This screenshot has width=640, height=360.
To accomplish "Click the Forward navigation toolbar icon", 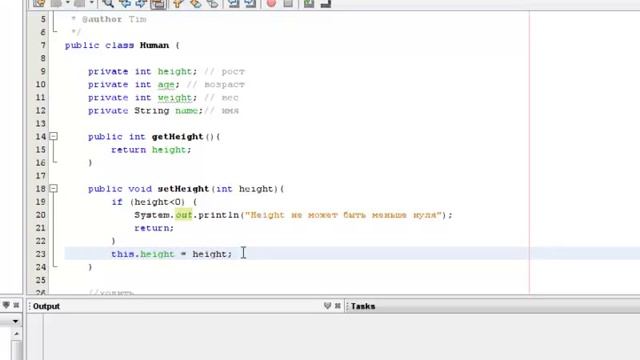I will 80,4.
